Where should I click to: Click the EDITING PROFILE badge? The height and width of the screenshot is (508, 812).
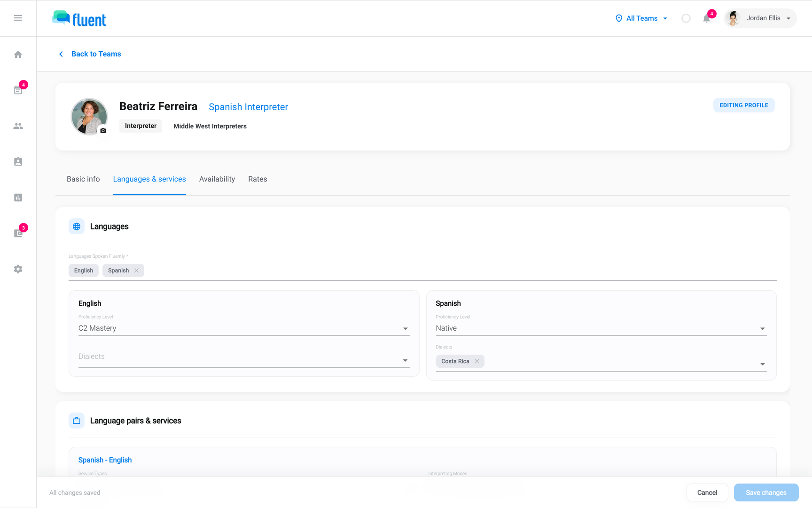744,105
